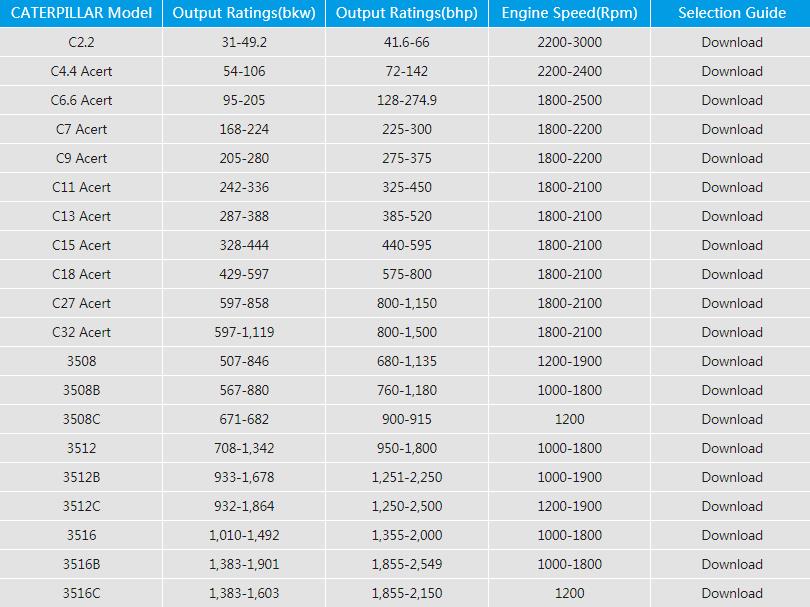Download the 3512 selection guide
The width and height of the screenshot is (810, 607).
click(731, 448)
